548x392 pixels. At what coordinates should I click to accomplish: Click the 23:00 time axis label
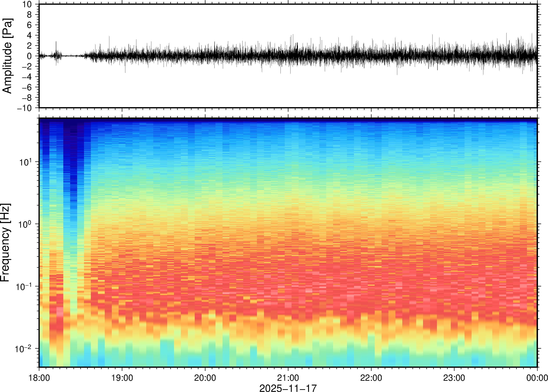[x=454, y=378]
